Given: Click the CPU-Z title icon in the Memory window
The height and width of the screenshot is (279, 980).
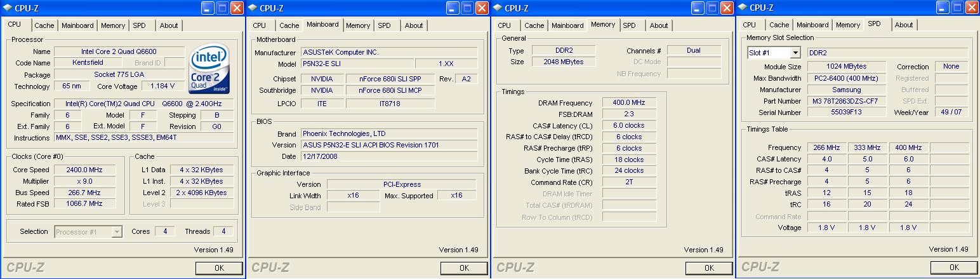Looking at the screenshot, I should pyautogui.click(x=497, y=8).
